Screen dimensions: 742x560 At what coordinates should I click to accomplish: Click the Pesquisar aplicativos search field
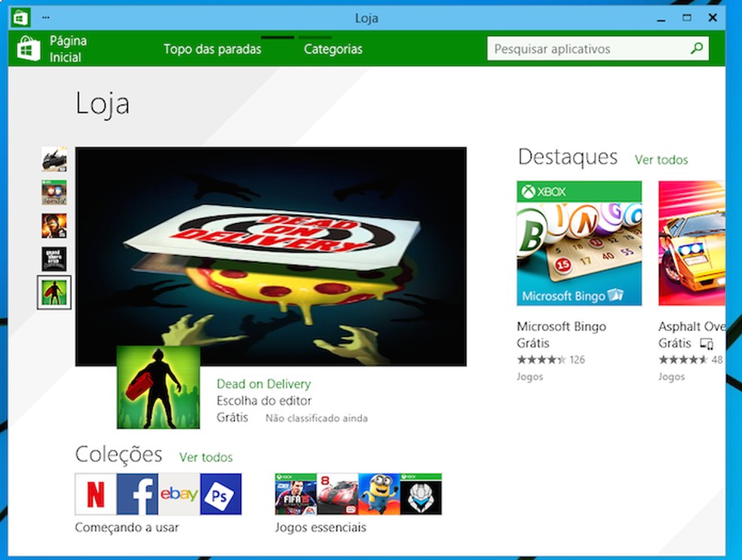click(598, 49)
